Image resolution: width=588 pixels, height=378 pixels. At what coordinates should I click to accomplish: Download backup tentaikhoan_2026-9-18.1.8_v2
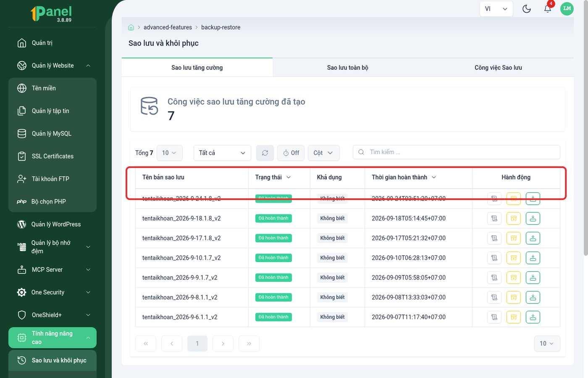click(x=533, y=218)
